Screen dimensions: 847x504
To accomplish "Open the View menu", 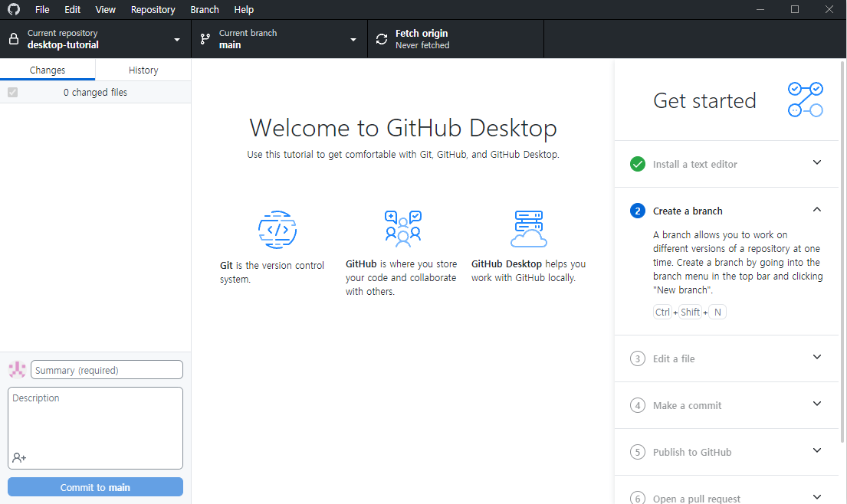I will (105, 10).
